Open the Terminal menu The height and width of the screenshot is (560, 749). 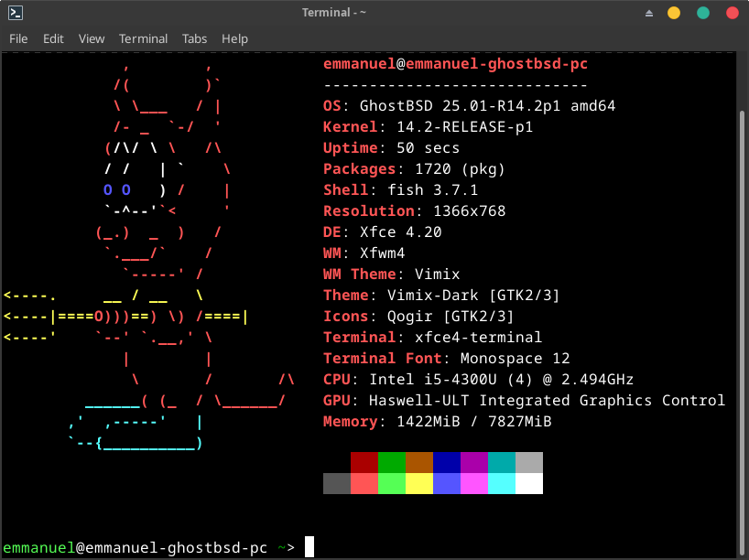point(143,38)
